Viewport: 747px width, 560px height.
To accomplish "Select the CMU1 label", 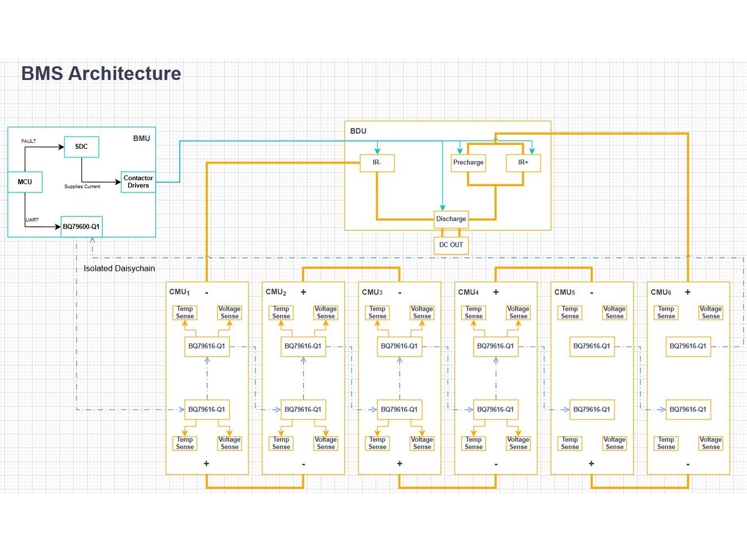I will point(179,292).
